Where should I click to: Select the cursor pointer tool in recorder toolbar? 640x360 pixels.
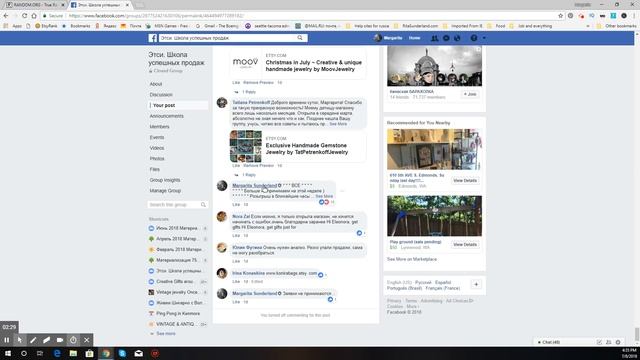point(20,340)
